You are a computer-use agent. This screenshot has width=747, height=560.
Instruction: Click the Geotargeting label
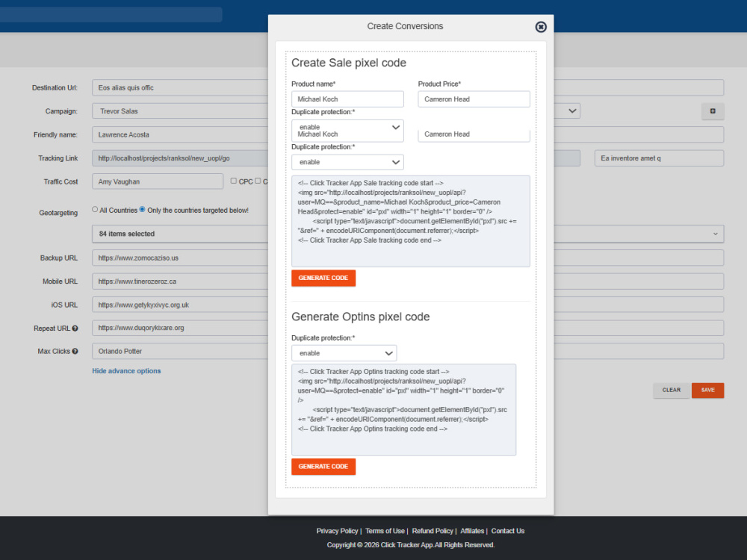[x=58, y=213]
